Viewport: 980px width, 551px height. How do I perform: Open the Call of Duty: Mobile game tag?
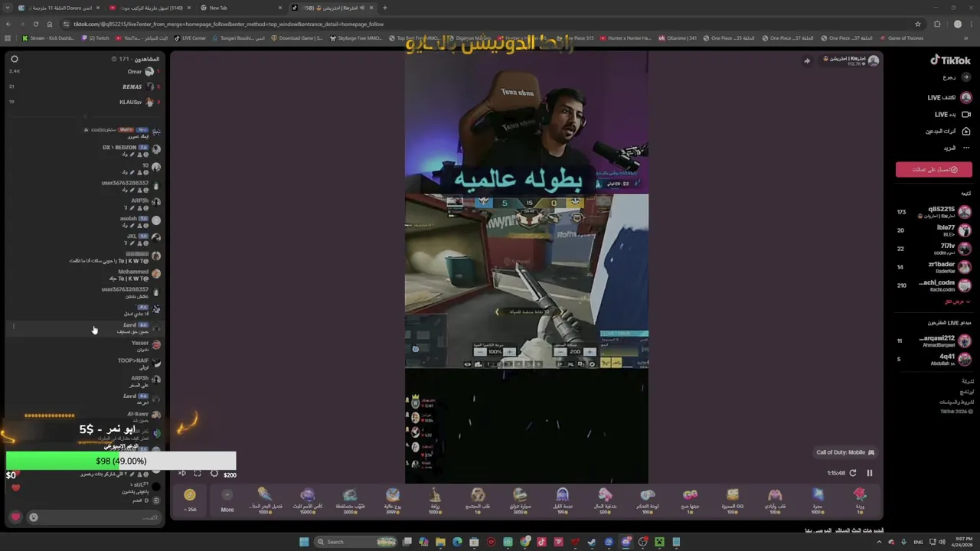click(845, 452)
